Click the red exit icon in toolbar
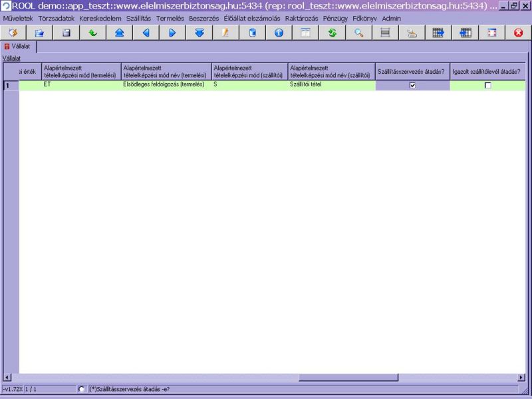532x399 pixels. 518,33
